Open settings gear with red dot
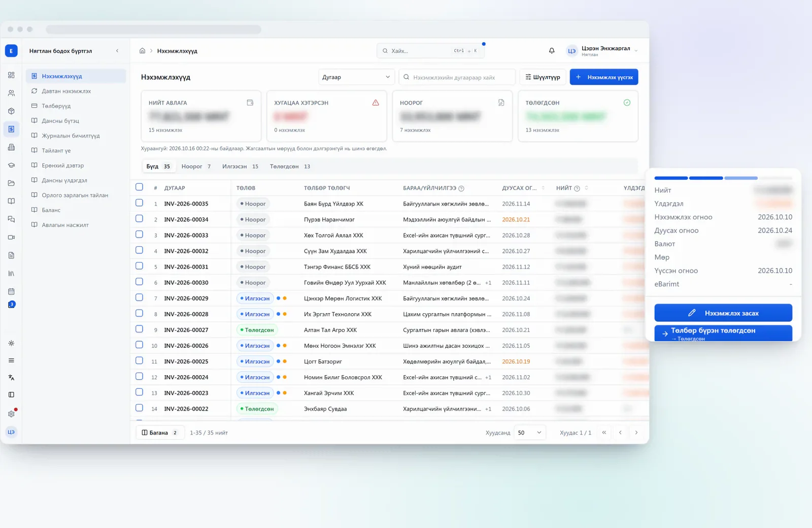The height and width of the screenshot is (528, 812). [11, 414]
